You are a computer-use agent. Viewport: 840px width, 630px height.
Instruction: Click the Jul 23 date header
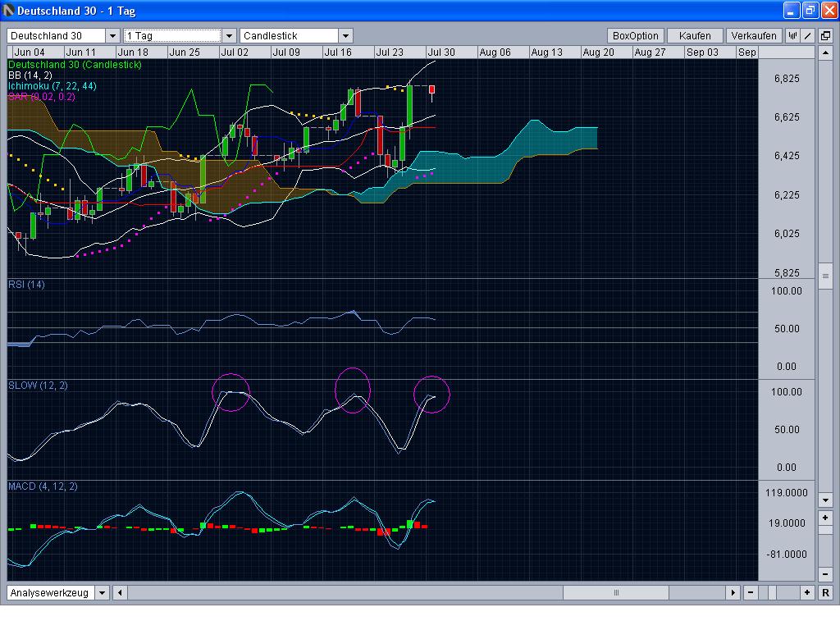point(390,52)
